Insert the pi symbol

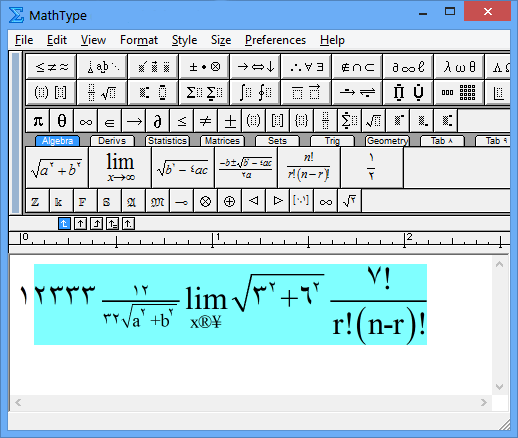[x=38, y=121]
